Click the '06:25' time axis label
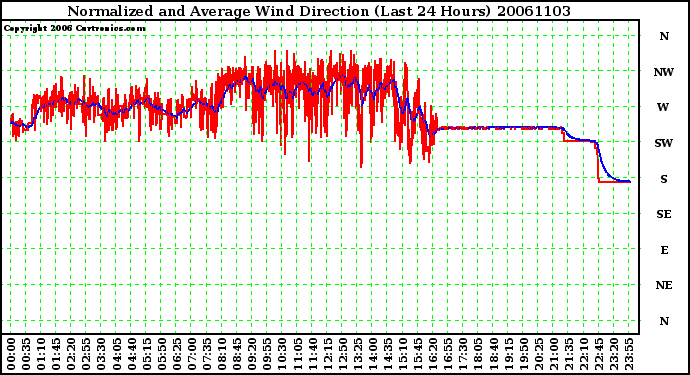Viewport: 690px width, 375px height. (177, 354)
